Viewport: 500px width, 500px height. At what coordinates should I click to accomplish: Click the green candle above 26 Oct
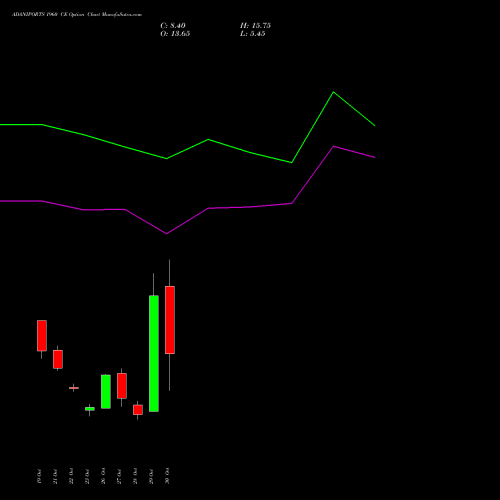tap(106, 392)
